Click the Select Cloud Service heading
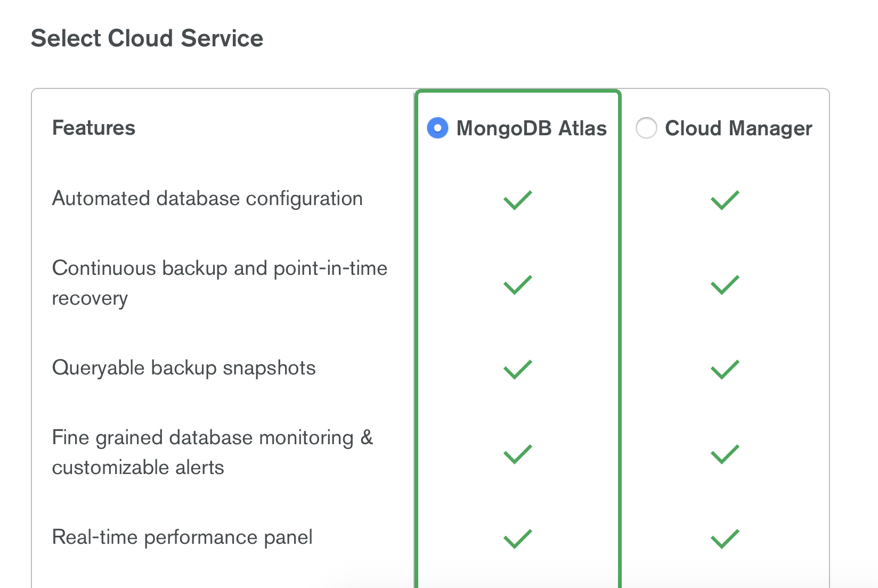 click(148, 37)
